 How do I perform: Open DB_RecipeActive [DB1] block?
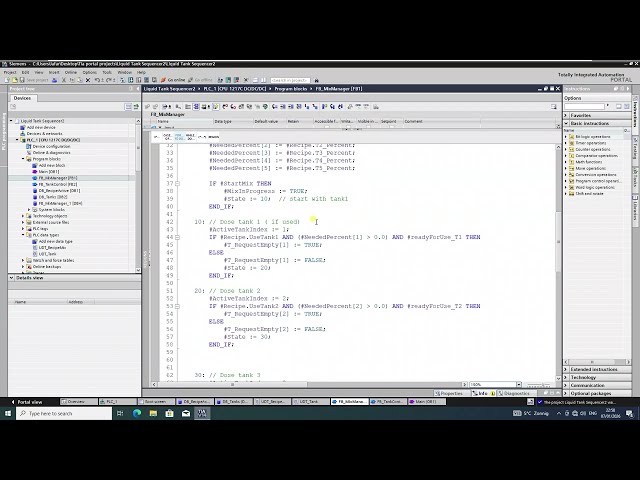click(x=59, y=190)
